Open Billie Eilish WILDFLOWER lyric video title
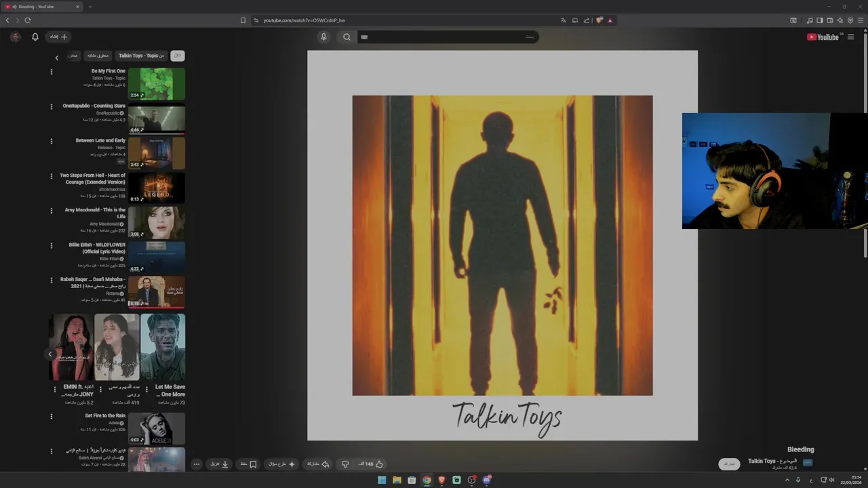Viewport: 868px width, 488px height. 97,248
